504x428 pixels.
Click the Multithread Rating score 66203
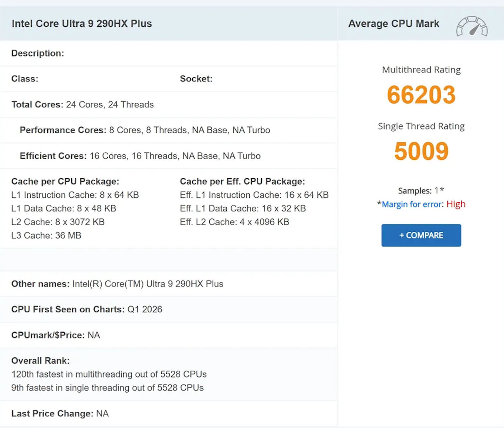(421, 95)
